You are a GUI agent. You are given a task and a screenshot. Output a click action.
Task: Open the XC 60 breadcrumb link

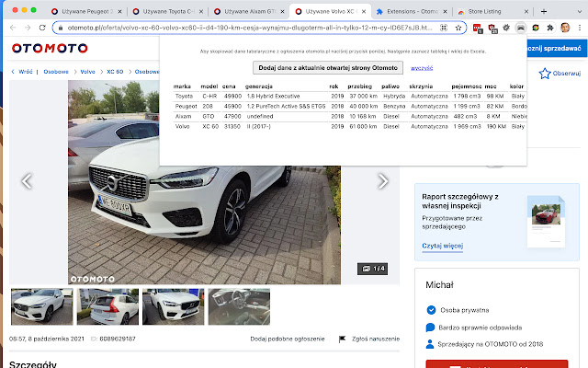click(115, 72)
